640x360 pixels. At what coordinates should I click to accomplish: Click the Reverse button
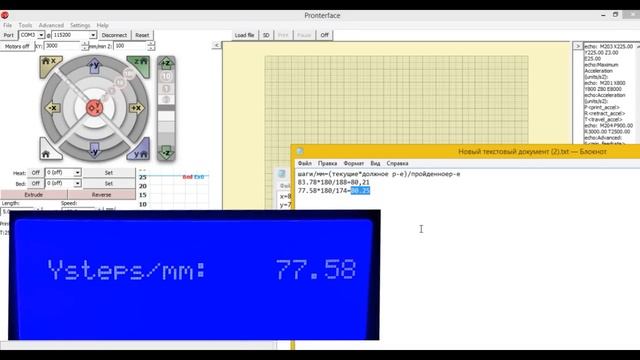coord(102,195)
